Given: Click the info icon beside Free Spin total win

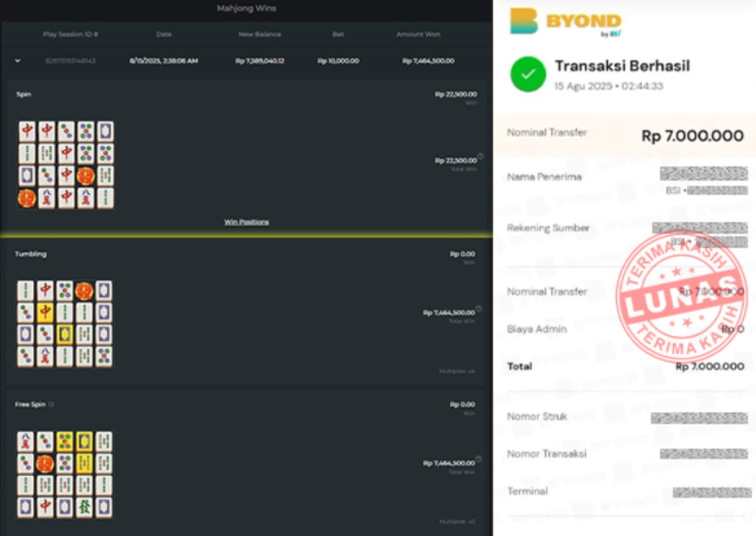Looking at the screenshot, I should (478, 459).
